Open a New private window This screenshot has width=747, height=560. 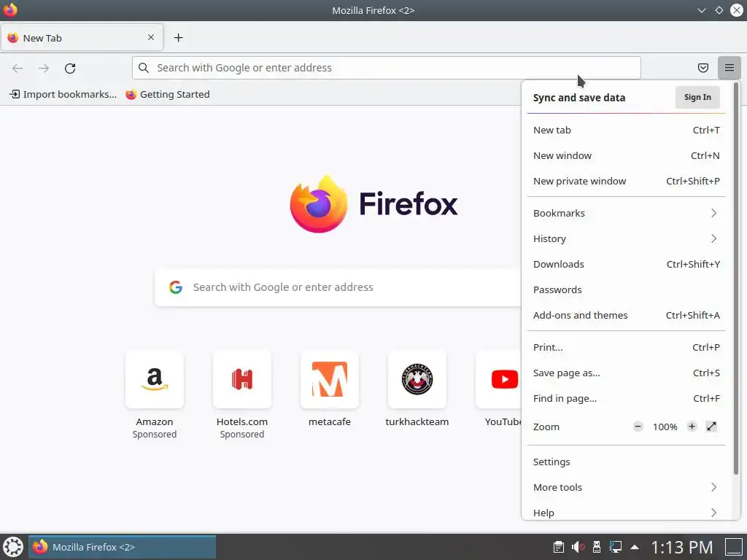pyautogui.click(x=626, y=181)
